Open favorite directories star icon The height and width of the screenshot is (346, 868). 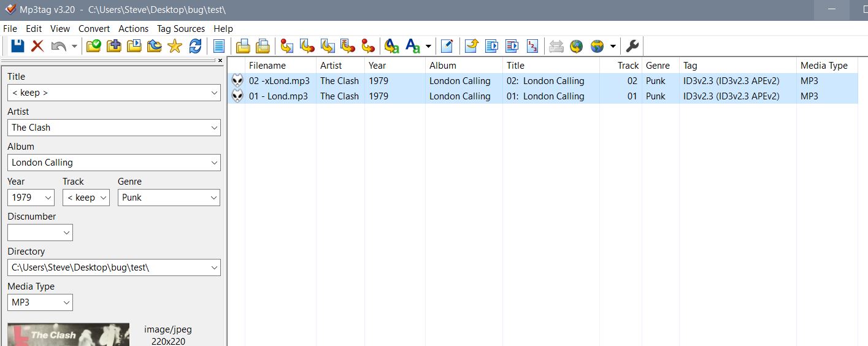coord(175,46)
